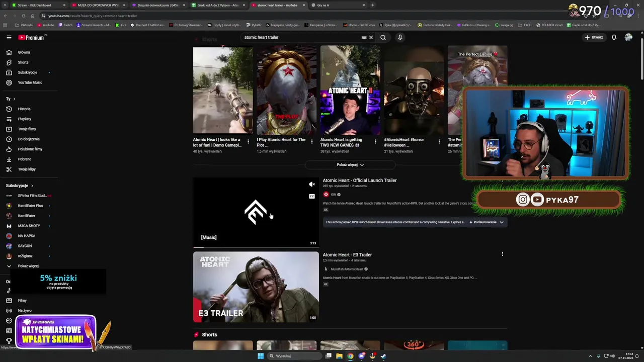Open Filmy in sidebar explore section
This screenshot has height=362, width=644.
(22, 300)
